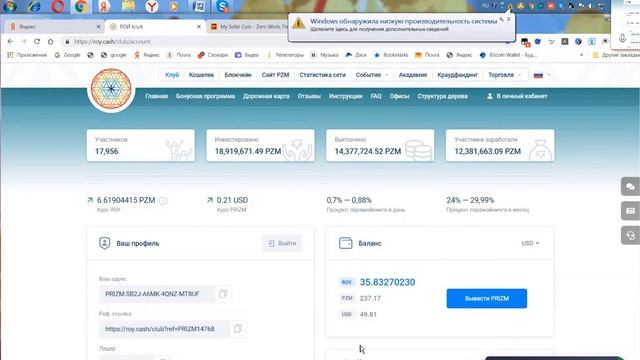This screenshot has height=360, width=640.
Task: Open the Отзывы page
Action: pos(309,96)
